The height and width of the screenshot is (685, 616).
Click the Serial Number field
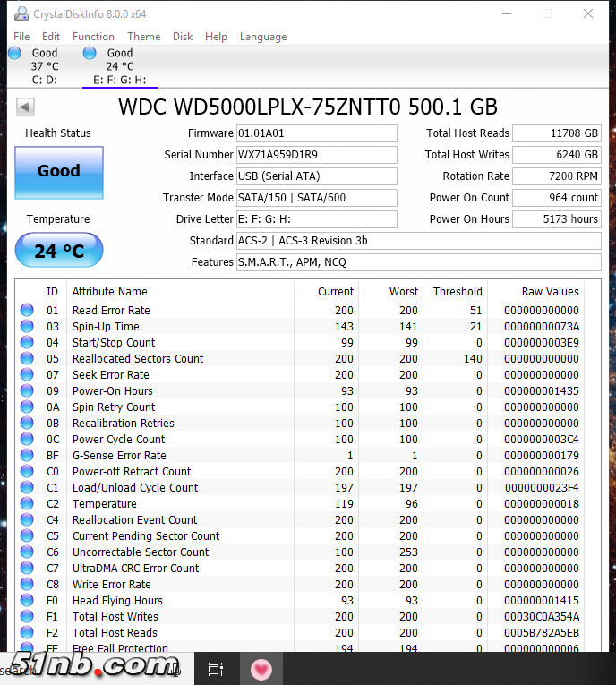click(315, 155)
